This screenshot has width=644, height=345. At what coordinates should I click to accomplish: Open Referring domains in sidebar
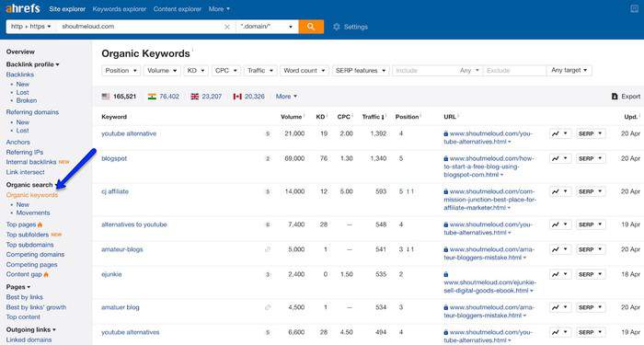pyautogui.click(x=32, y=112)
